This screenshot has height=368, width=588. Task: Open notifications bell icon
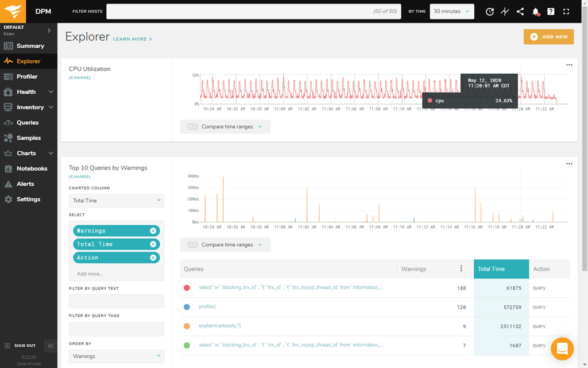pos(536,11)
